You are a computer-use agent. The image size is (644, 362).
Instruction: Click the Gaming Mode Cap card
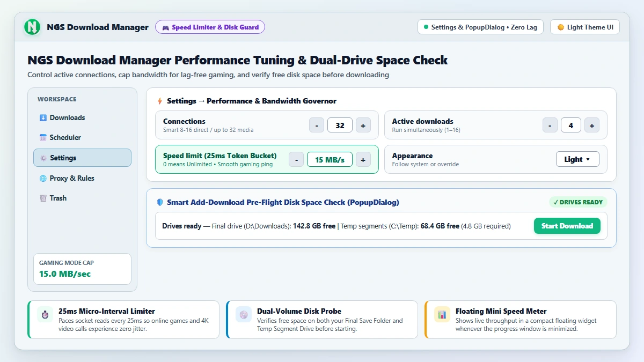82,269
